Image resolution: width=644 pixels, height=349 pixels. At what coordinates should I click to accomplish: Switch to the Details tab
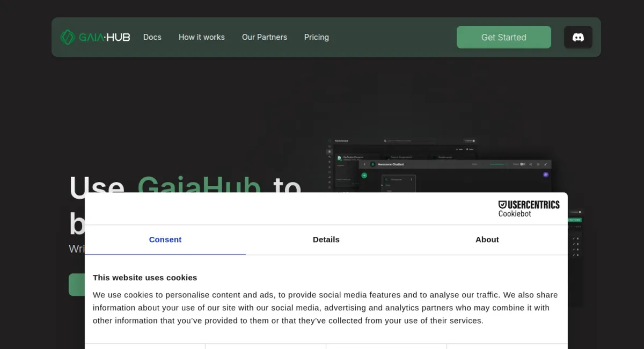326,239
